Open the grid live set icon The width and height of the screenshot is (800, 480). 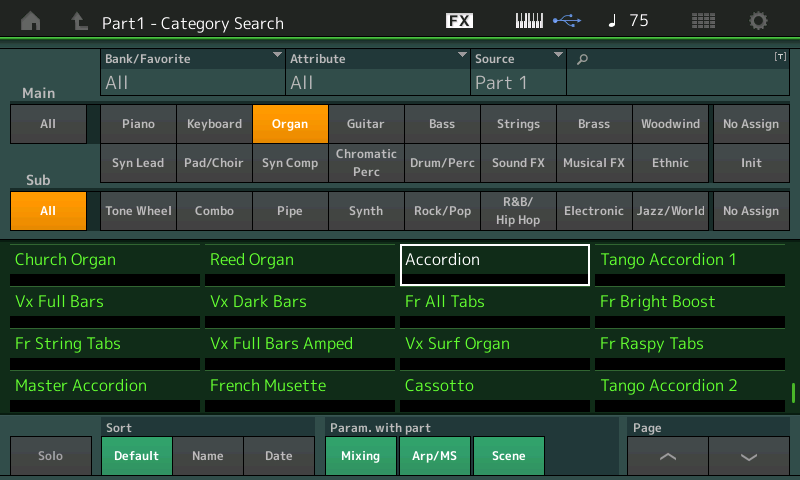point(703,20)
